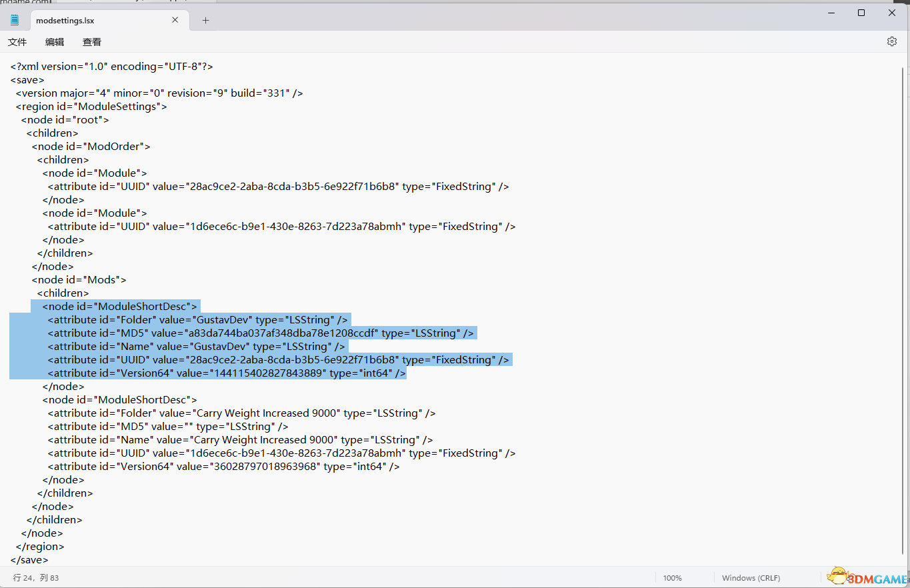Place cursor on the xml version declaration line
The image size is (910, 588).
click(x=111, y=67)
